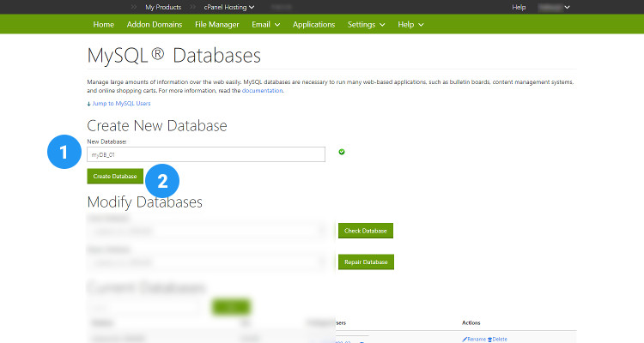Click the Actions column header

(471, 323)
